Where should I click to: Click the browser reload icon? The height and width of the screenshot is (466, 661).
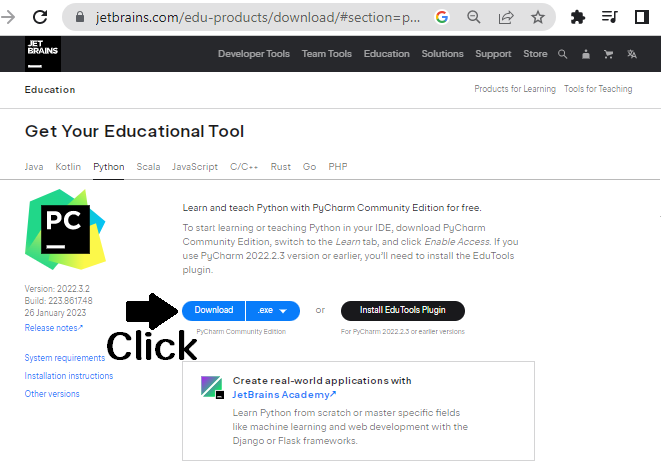[x=40, y=17]
